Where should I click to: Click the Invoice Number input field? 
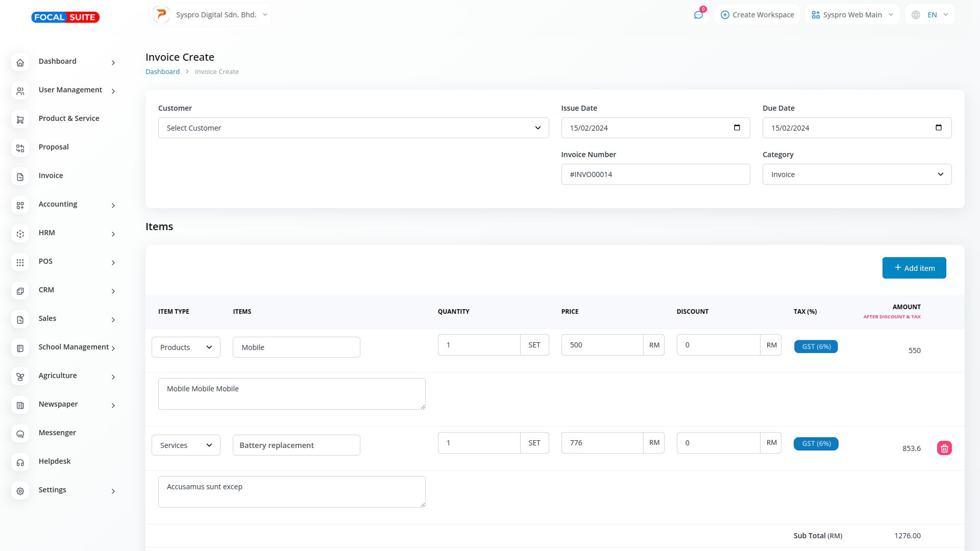tap(655, 174)
